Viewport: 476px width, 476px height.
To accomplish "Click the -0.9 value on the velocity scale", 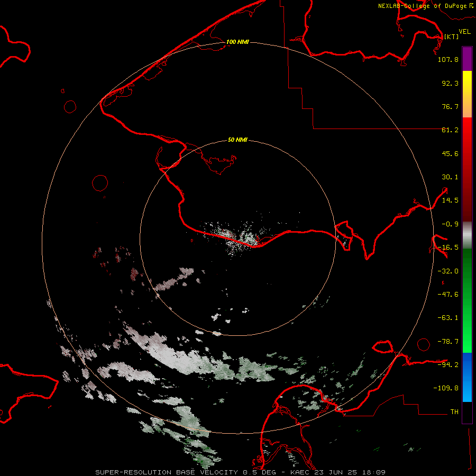I will [450, 224].
